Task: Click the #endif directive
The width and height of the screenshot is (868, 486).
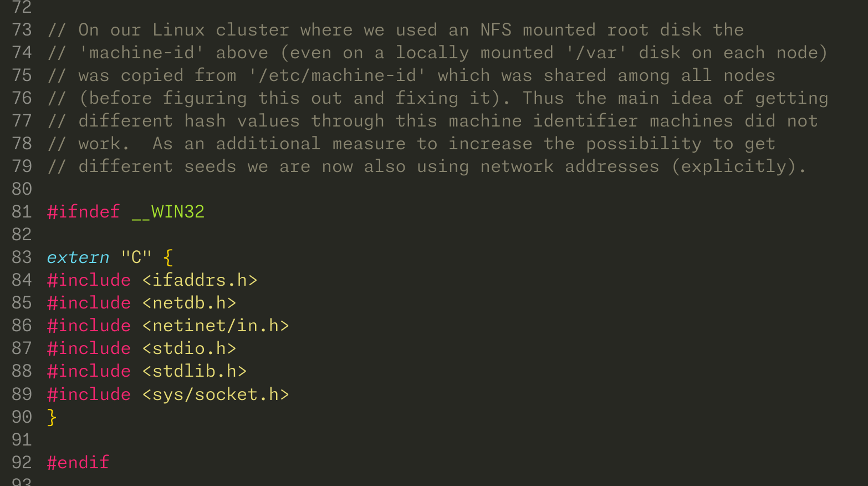Action: pyautogui.click(x=78, y=462)
